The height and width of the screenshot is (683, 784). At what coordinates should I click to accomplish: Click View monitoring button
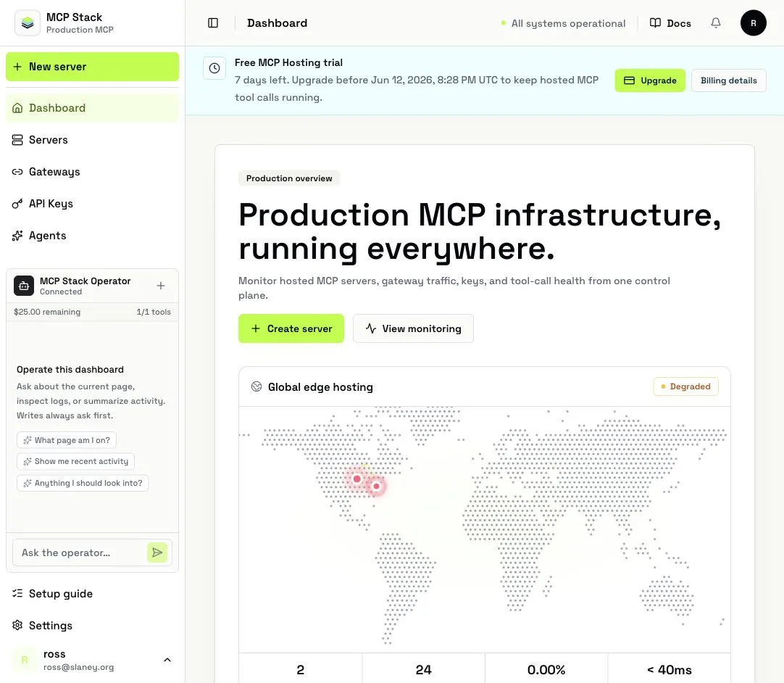(413, 328)
